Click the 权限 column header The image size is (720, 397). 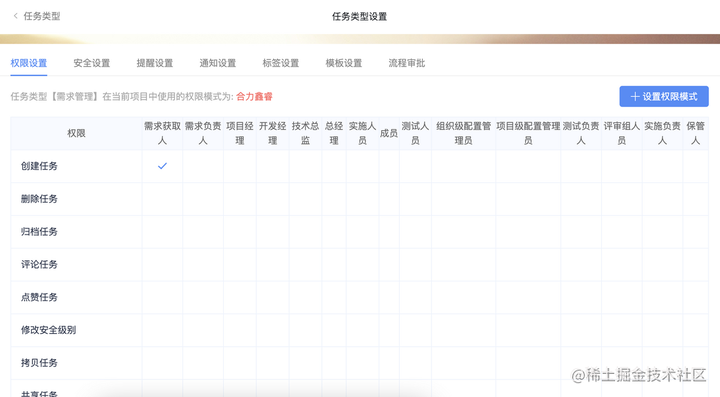76,133
